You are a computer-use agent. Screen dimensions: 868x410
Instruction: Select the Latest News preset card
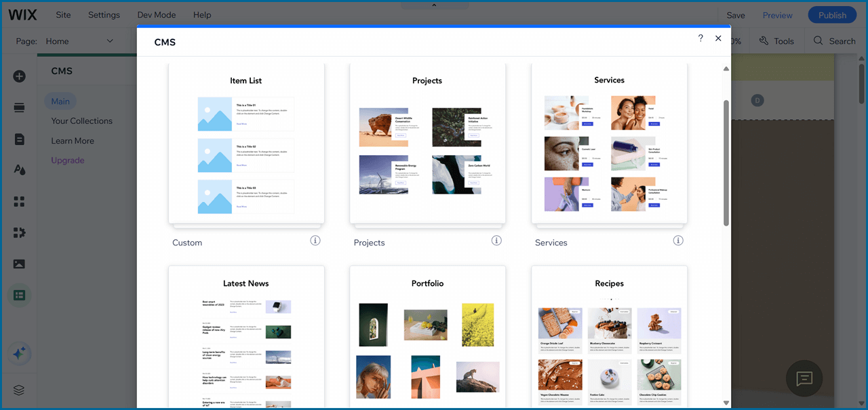246,337
